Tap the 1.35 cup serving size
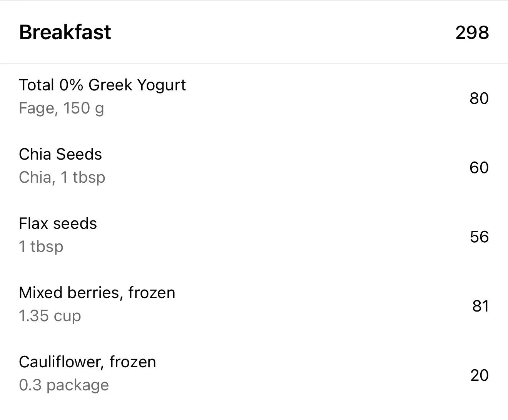 tap(50, 316)
